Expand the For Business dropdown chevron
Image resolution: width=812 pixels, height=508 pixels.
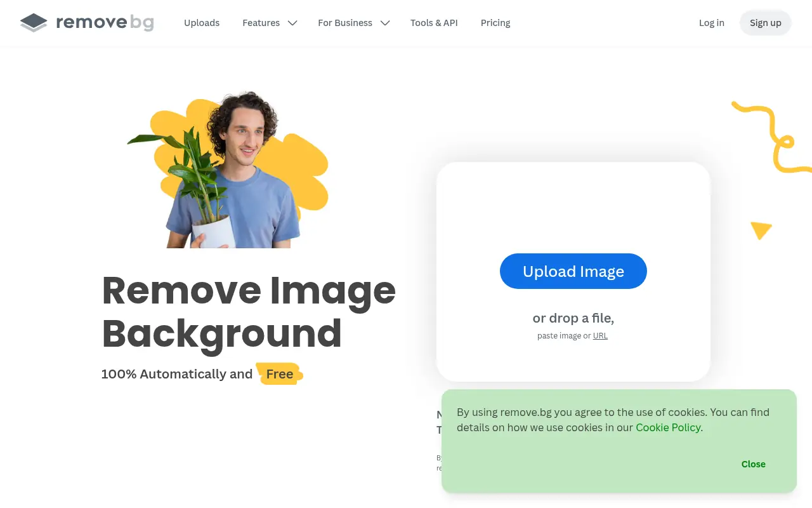coord(385,23)
